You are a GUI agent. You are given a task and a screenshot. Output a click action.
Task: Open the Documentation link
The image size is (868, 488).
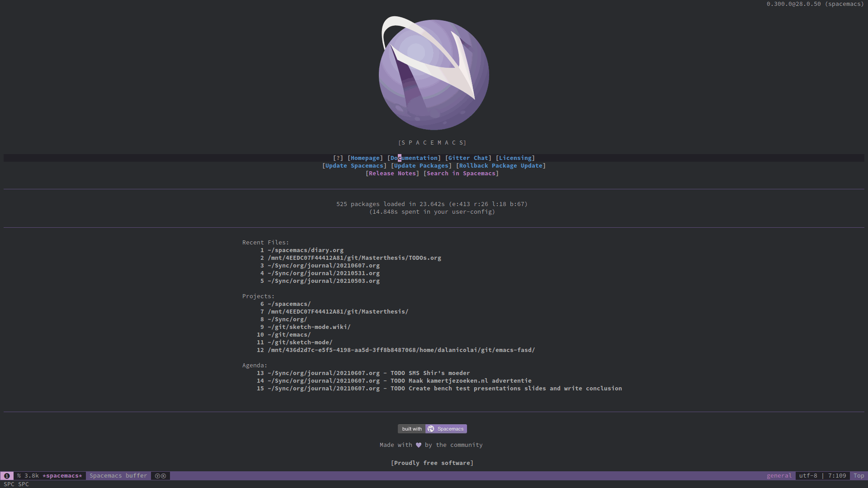[x=414, y=158]
